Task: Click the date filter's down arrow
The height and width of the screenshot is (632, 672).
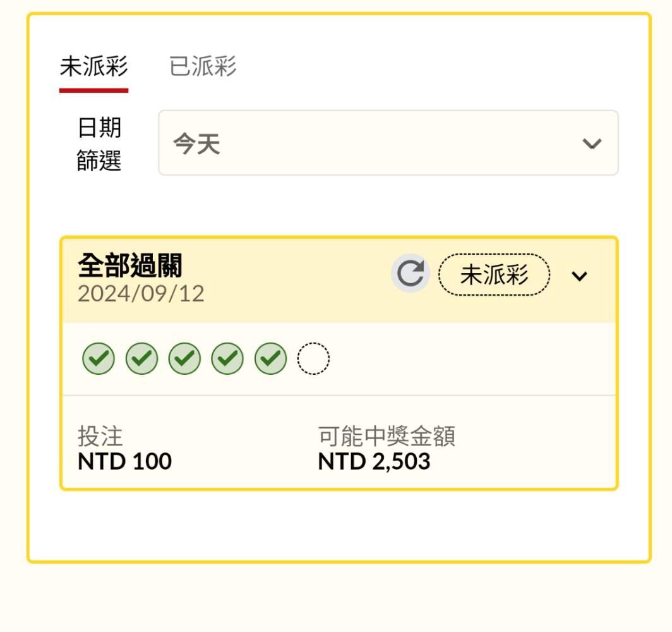Action: (592, 143)
